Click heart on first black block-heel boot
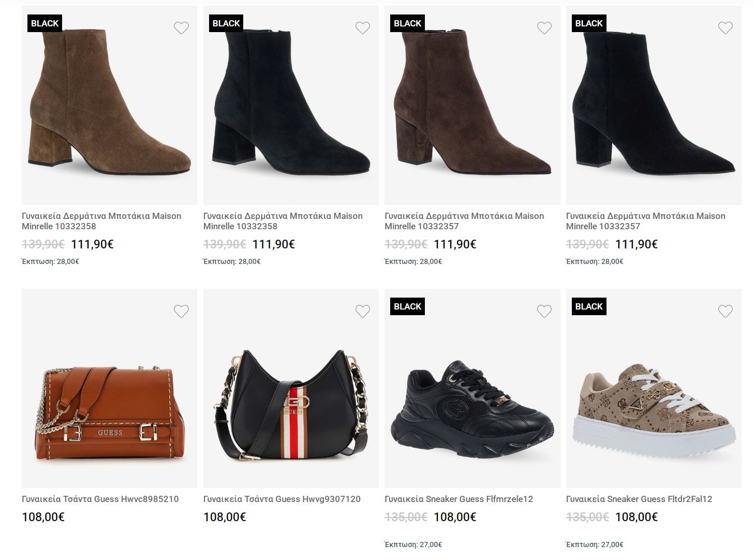The image size is (754, 560). tap(363, 28)
